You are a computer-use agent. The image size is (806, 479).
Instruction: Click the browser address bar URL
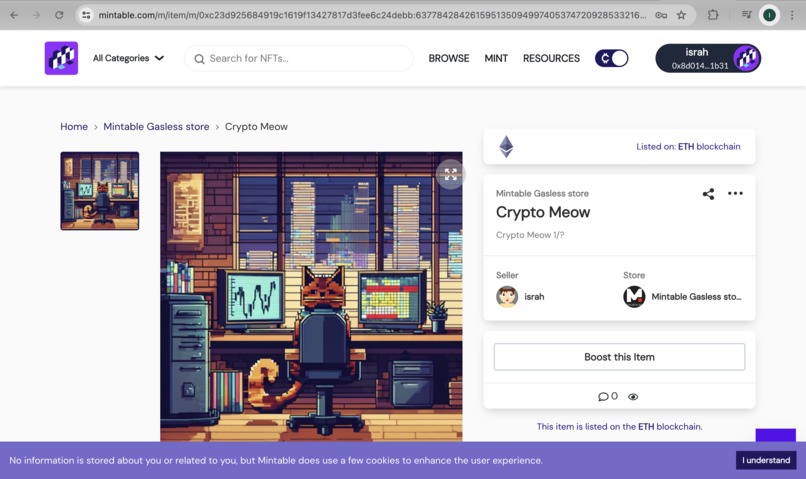click(372, 15)
